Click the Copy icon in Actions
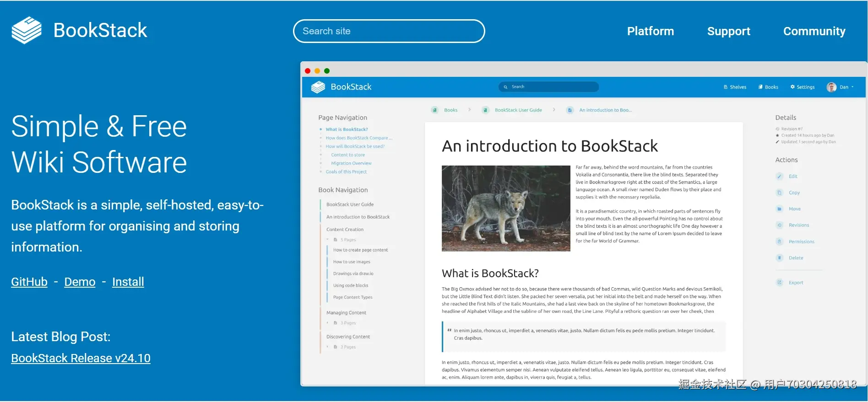Screen dimensions: 868x402 click(779, 193)
